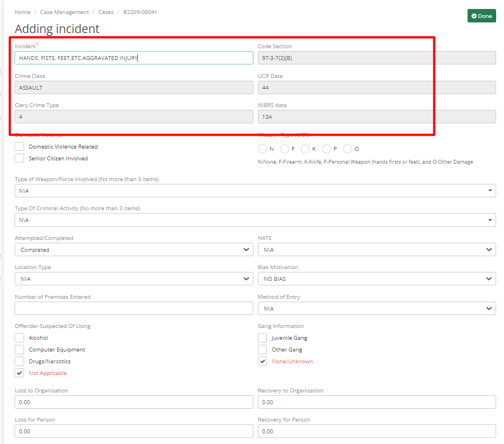
Task: Check the Computer Equipment option
Action: 19,349
